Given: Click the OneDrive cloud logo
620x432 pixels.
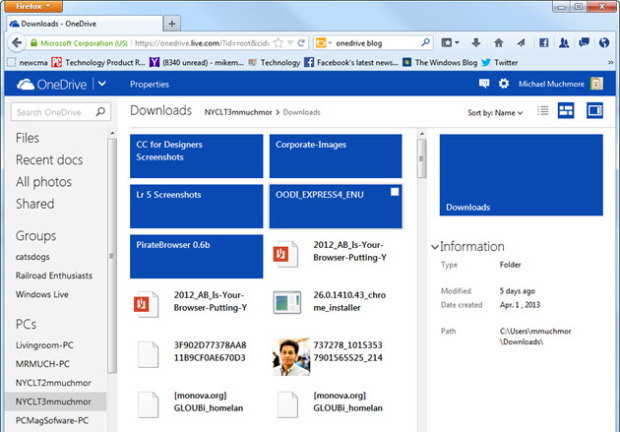Looking at the screenshot, I should click(x=25, y=84).
